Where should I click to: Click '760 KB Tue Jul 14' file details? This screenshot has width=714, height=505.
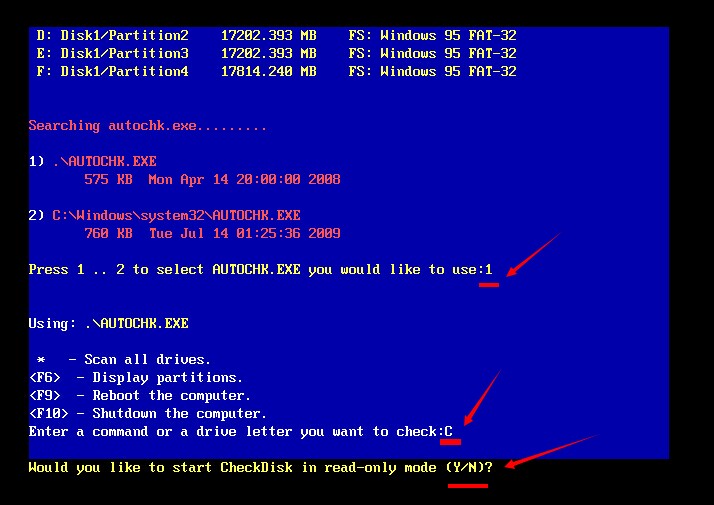point(212,233)
